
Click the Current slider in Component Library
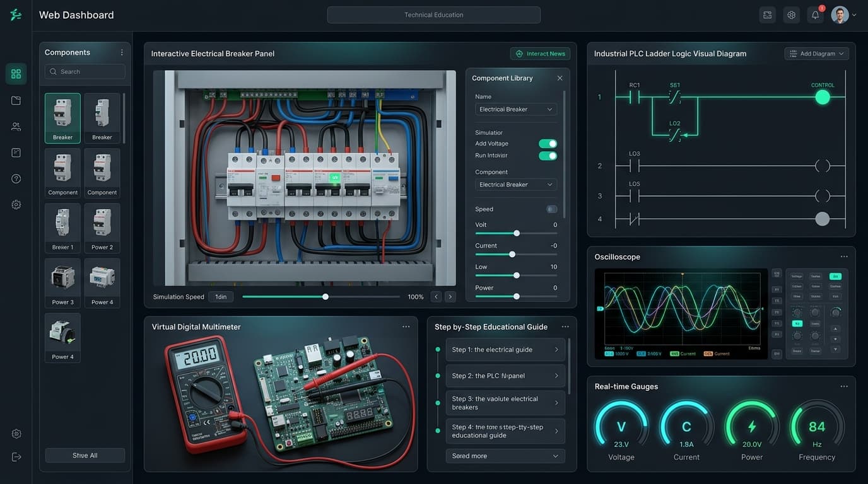pyautogui.click(x=516, y=255)
